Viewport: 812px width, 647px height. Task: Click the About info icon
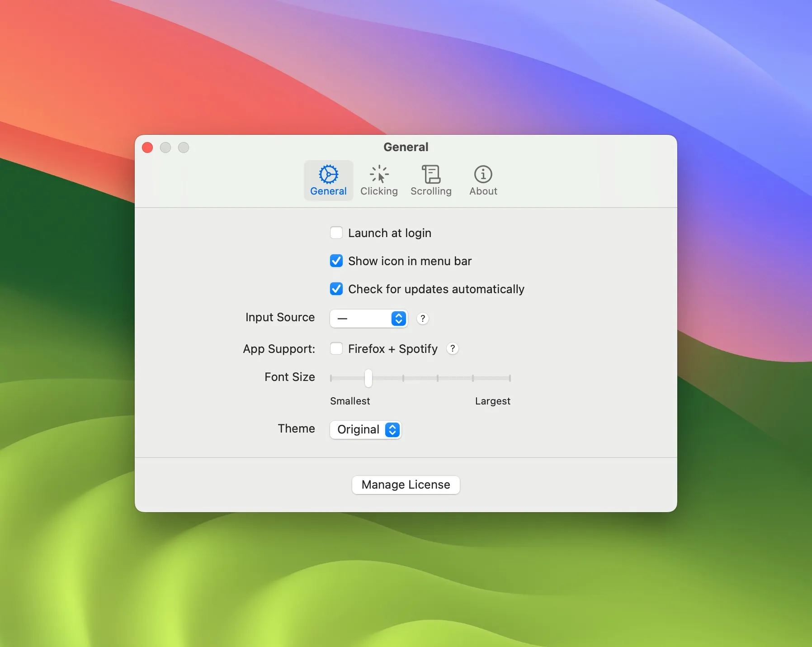482,174
